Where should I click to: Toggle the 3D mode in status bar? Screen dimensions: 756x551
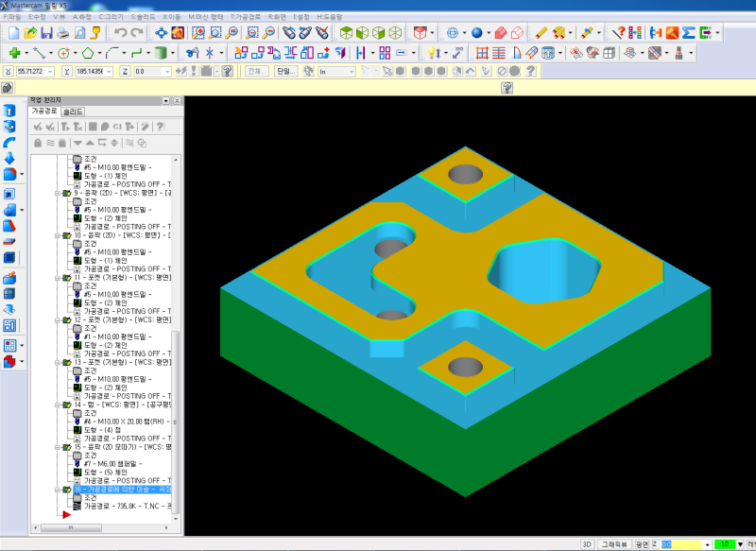click(x=587, y=544)
